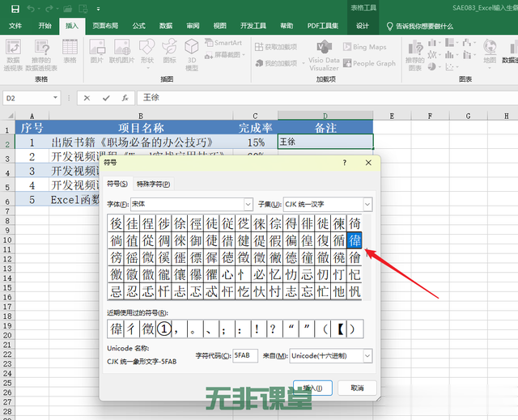Click the 3D Models (3D模型) icon
This screenshot has width=518, height=420.
pyautogui.click(x=192, y=55)
